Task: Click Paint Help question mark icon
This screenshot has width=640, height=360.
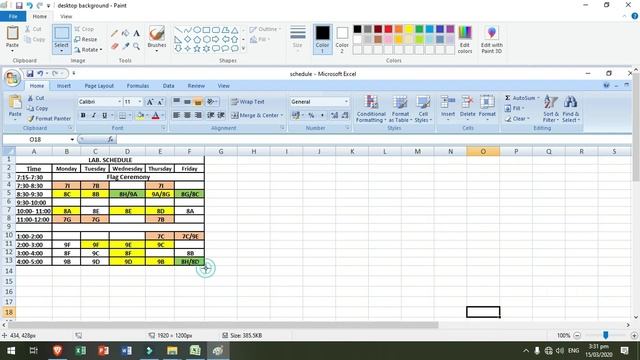Action: [x=634, y=16]
